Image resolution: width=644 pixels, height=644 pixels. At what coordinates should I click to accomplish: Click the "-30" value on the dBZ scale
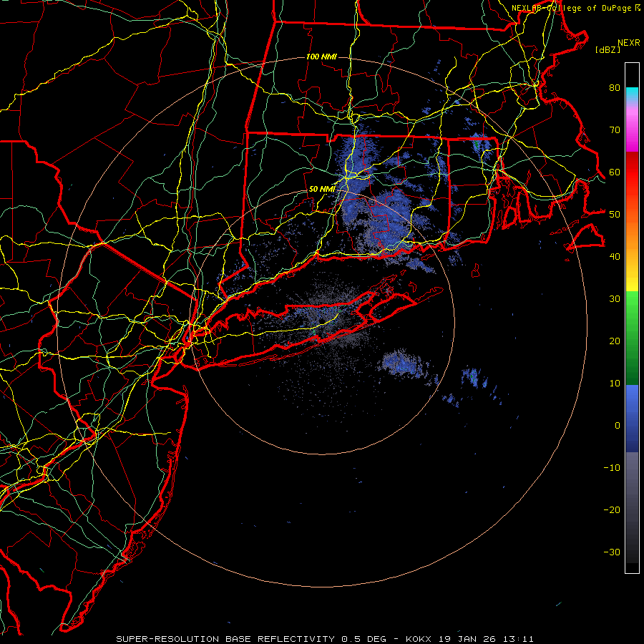click(x=612, y=552)
